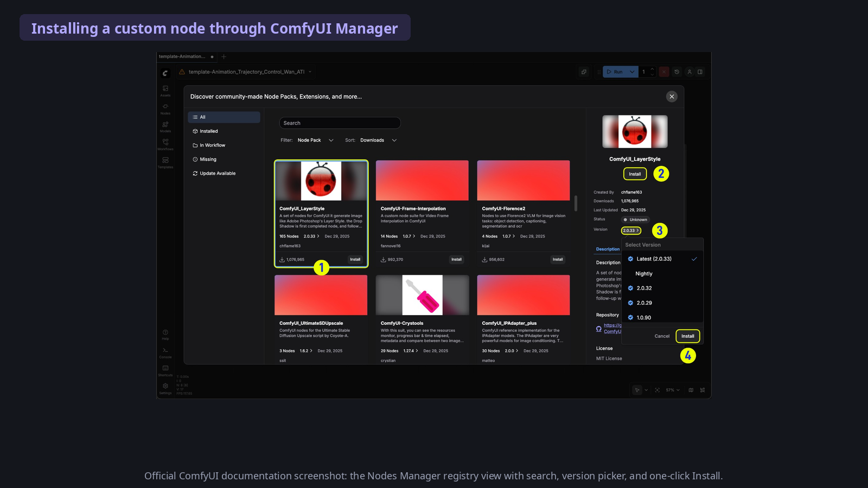
Task: Close the Node Packs manager dialog
Action: [672, 97]
